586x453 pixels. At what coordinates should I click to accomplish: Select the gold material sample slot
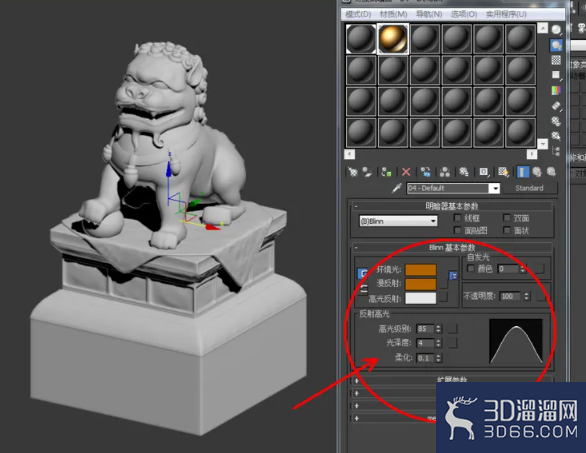[x=393, y=38]
